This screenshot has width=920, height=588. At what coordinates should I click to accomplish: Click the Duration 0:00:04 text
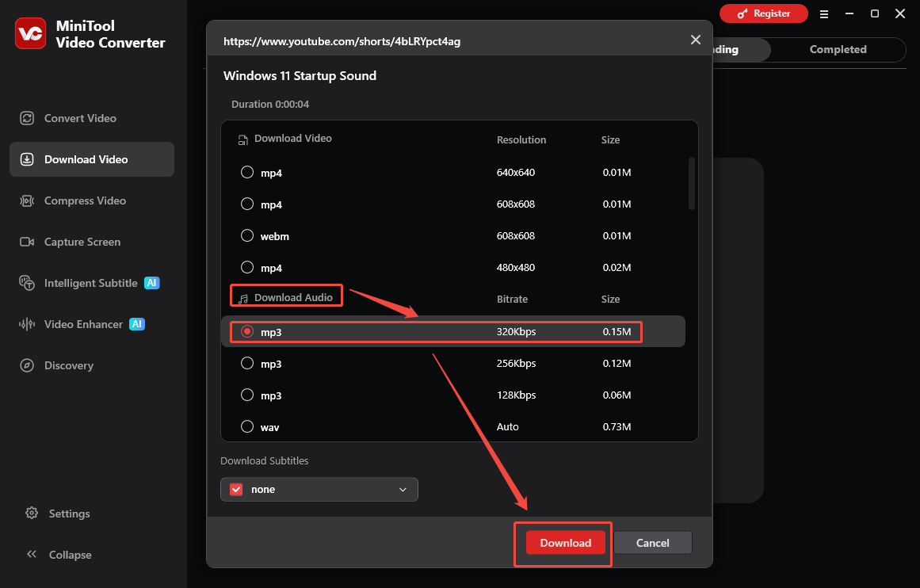coord(270,104)
